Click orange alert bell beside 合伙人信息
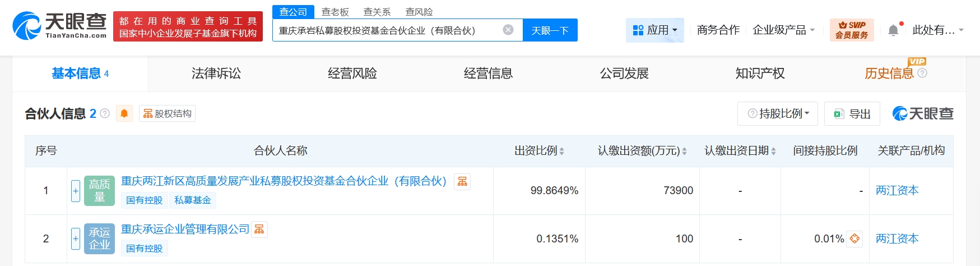 [x=124, y=114]
